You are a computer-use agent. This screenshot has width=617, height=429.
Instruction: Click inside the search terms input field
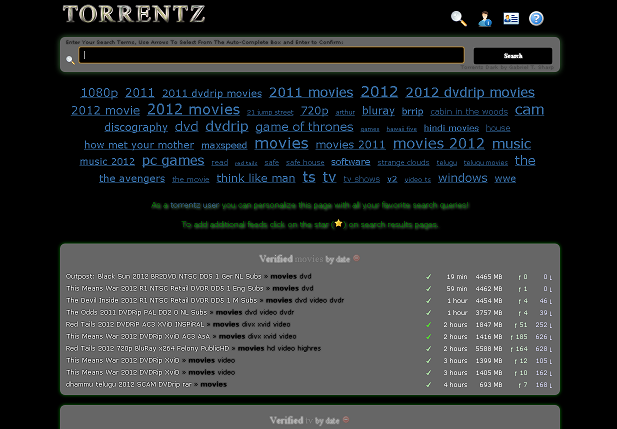(x=272, y=55)
